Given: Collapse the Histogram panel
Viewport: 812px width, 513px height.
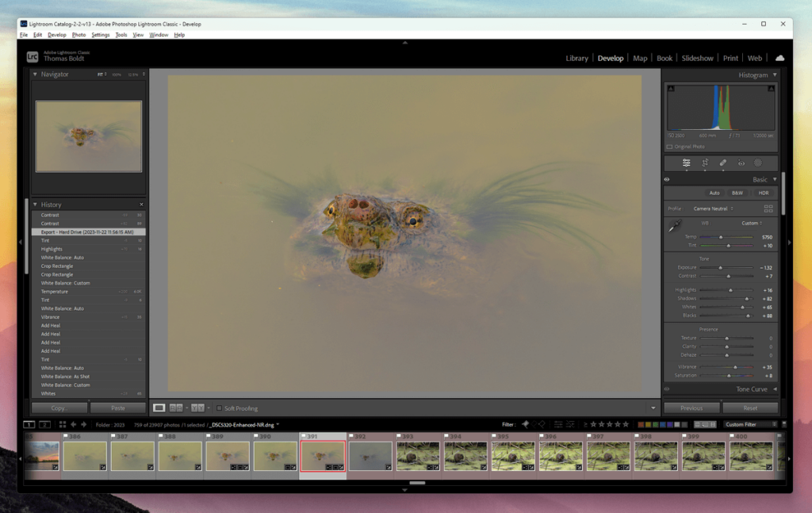Looking at the screenshot, I should coord(775,75).
